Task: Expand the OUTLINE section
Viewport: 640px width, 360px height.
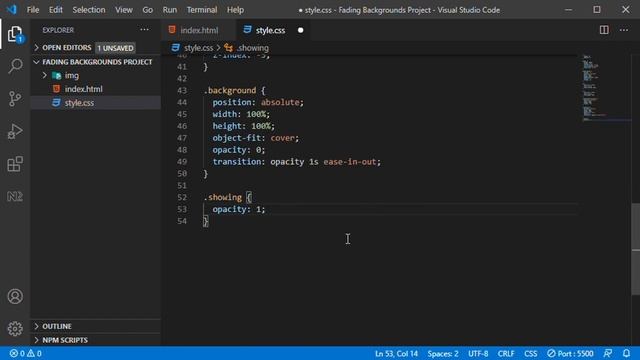Action: point(37,326)
